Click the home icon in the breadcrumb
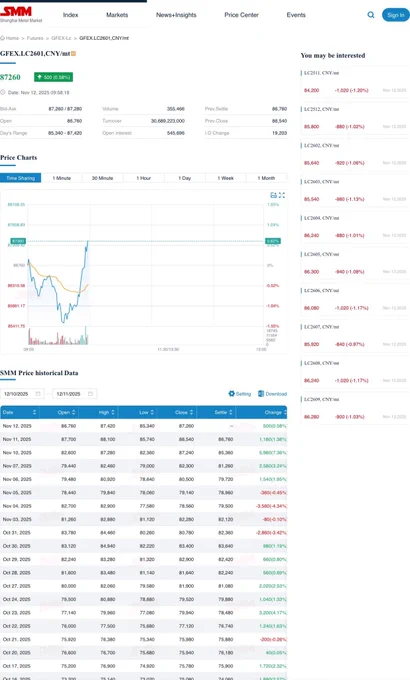This screenshot has width=410, height=680. pos(3,38)
